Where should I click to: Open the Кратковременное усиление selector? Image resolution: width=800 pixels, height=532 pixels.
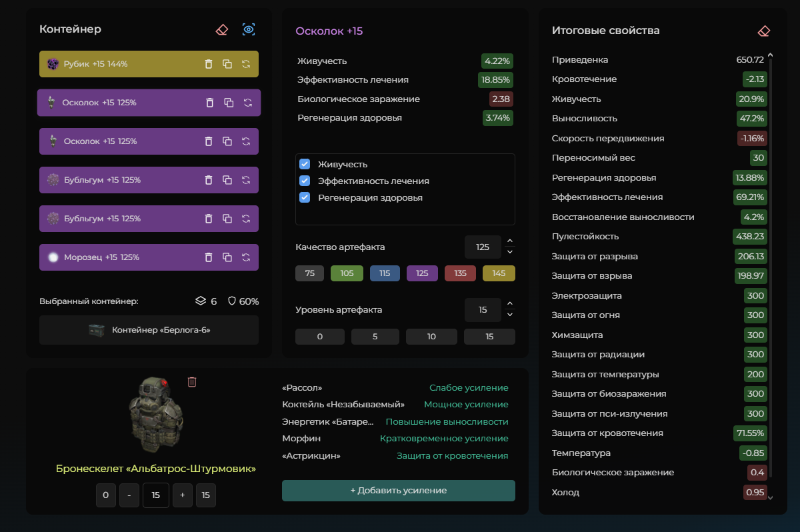click(444, 439)
